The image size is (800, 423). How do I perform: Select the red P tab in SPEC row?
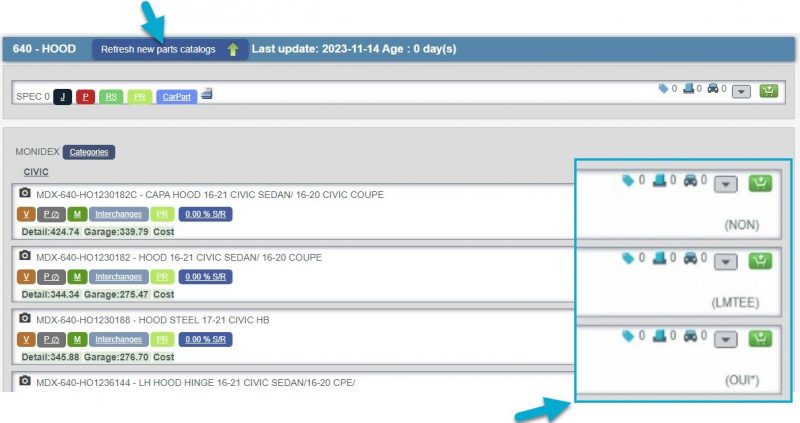85,97
